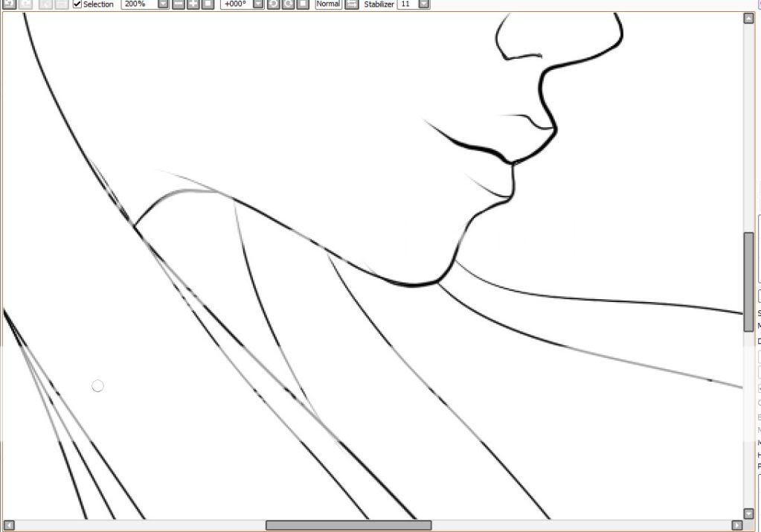Open the 200% zoom dropdown
The image size is (761, 532).
tap(163, 4)
